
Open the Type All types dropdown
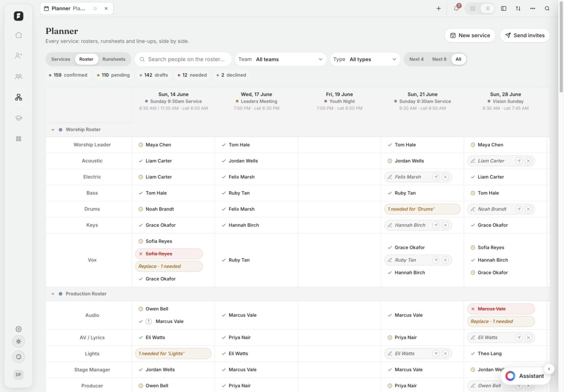point(365,59)
